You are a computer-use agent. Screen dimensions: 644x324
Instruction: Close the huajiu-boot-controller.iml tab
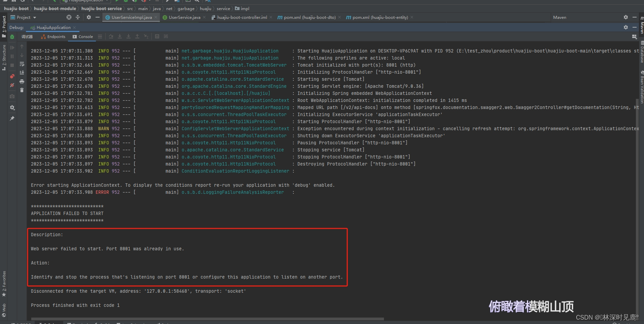click(271, 17)
